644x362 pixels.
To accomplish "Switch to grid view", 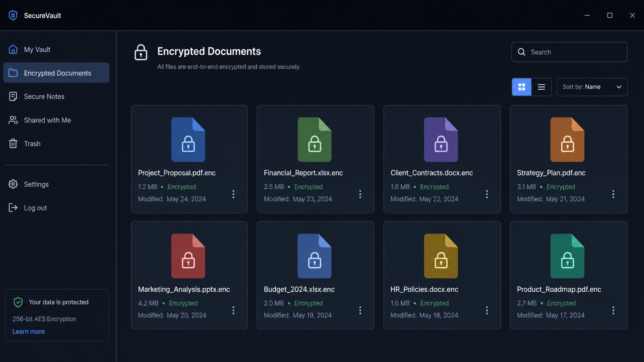I will [521, 87].
